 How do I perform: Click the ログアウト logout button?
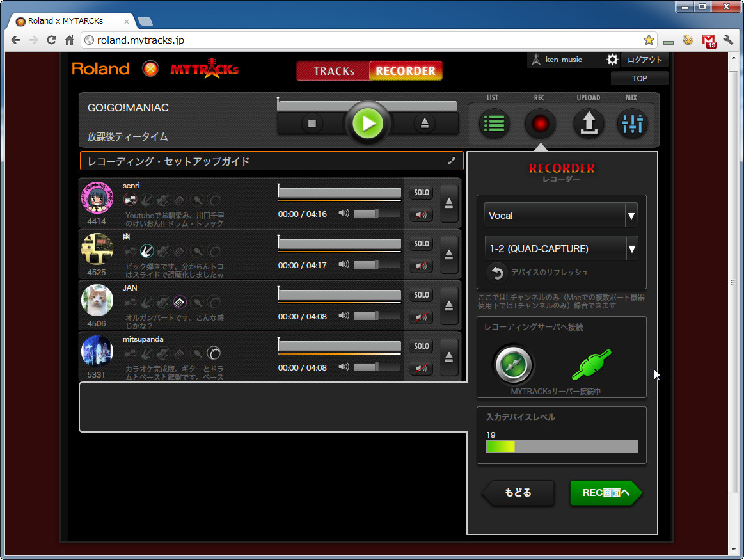pyautogui.click(x=644, y=60)
